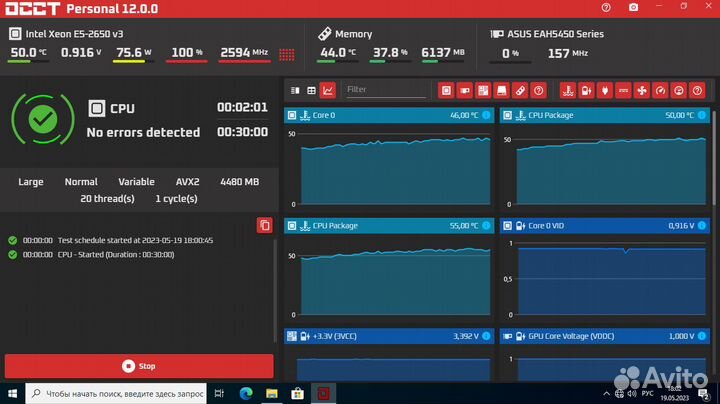Open help in the title bar
The height and width of the screenshot is (404, 720).
coord(606,7)
